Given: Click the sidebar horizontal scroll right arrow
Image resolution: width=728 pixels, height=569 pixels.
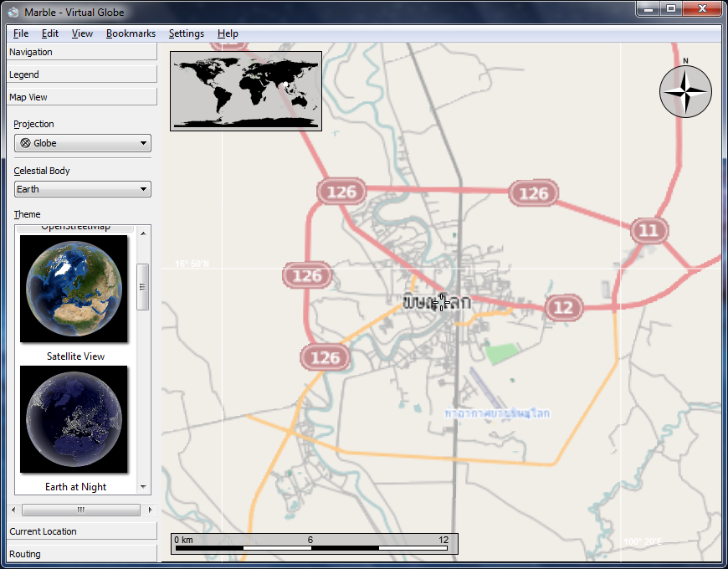Looking at the screenshot, I should tap(150, 510).
